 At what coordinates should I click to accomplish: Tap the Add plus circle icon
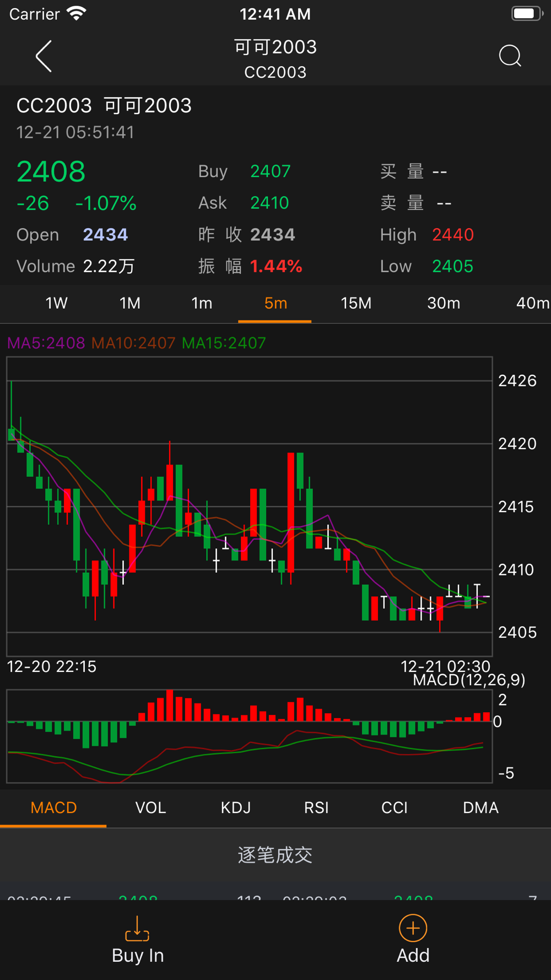[413, 928]
